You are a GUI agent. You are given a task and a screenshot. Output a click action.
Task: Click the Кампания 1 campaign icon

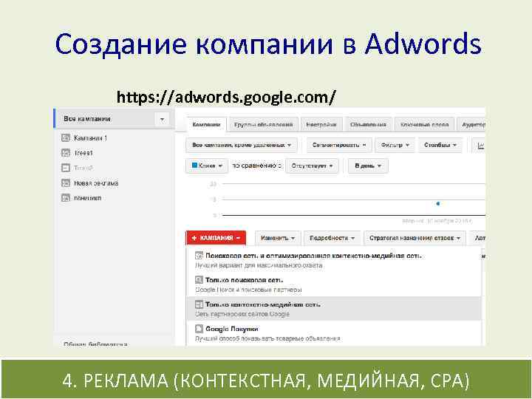click(x=66, y=137)
